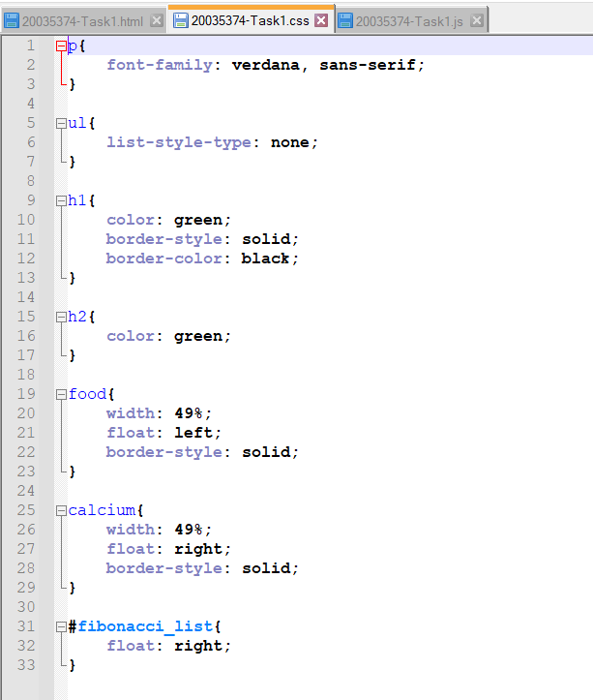593x700 pixels.
Task: Click the 'list-style-type' property text
Action: tap(178, 143)
